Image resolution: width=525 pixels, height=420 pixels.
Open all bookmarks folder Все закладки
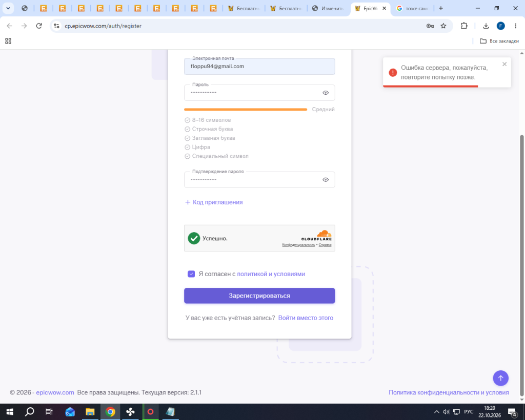coord(499,41)
